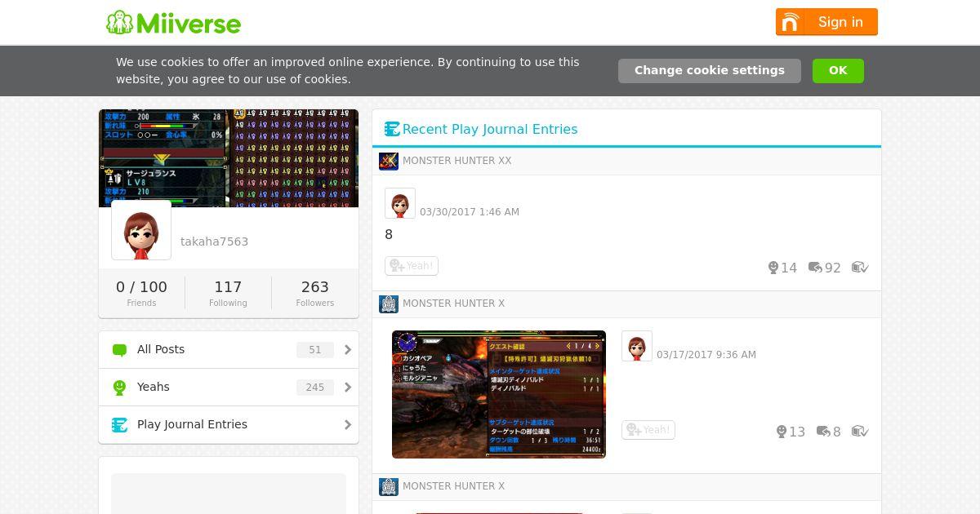Click the 245 Yeahs count badge

315,388
